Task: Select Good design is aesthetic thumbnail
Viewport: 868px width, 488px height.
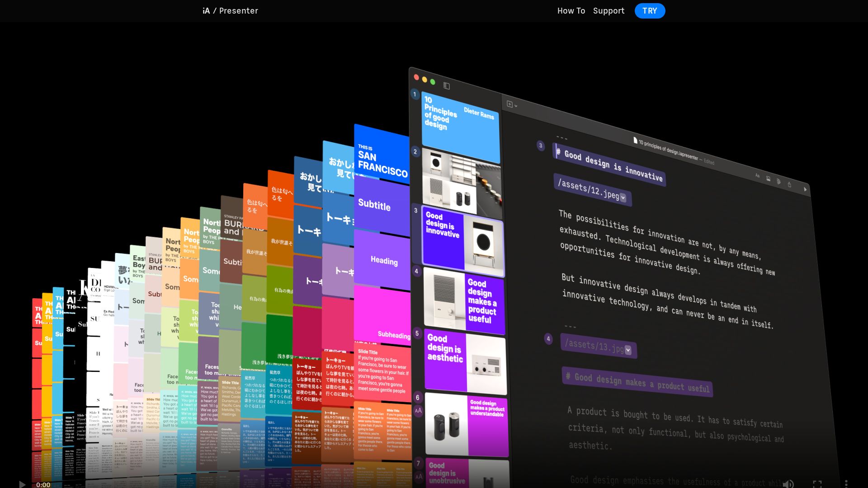Action: click(x=465, y=361)
